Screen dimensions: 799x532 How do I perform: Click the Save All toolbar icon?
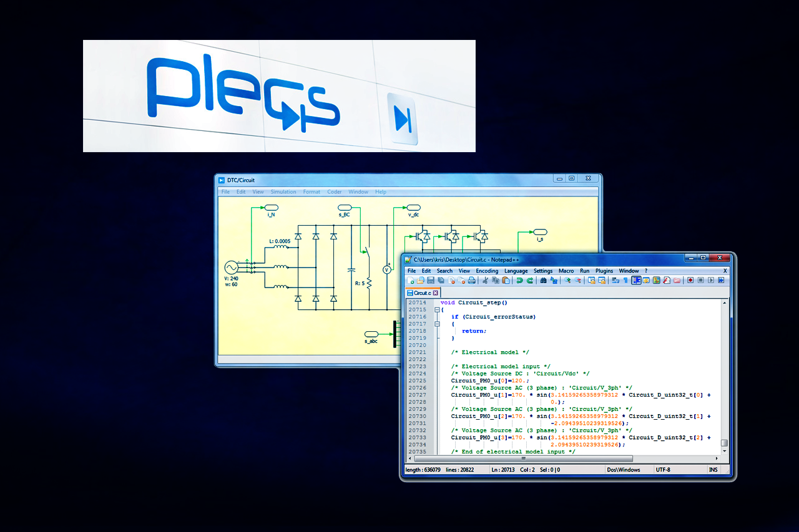pos(441,281)
